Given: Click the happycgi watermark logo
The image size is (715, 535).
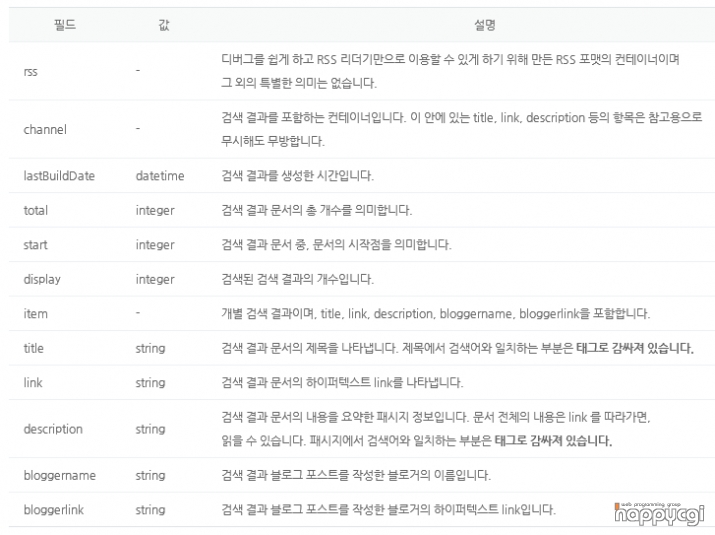Looking at the screenshot, I should pos(659,514).
